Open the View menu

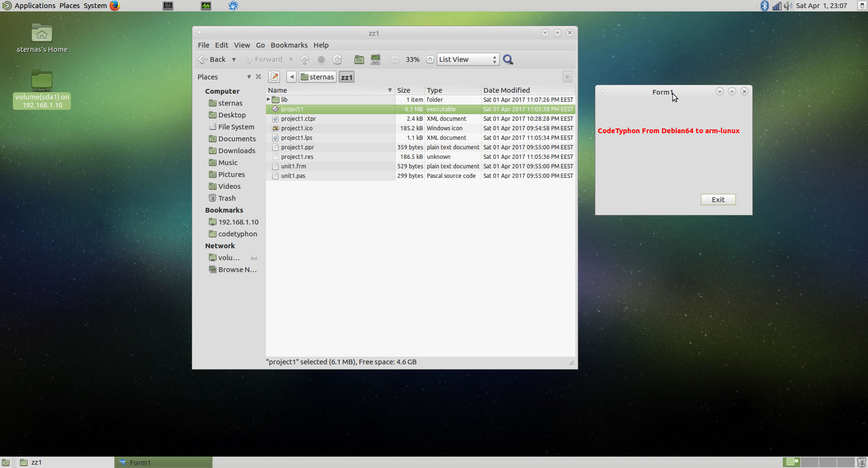click(x=242, y=45)
